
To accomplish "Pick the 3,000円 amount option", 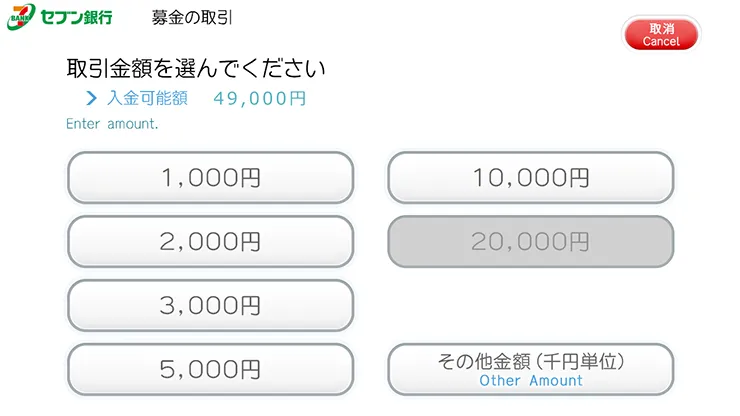I will click(210, 306).
